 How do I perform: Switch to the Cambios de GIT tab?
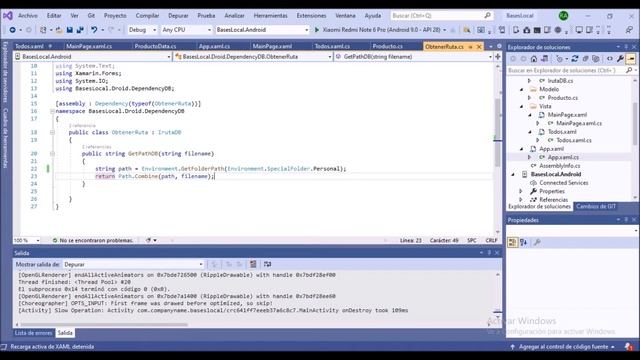tap(596, 207)
